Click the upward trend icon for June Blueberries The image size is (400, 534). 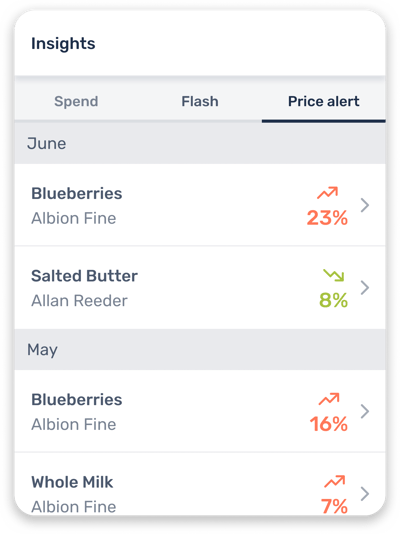pos(327,193)
